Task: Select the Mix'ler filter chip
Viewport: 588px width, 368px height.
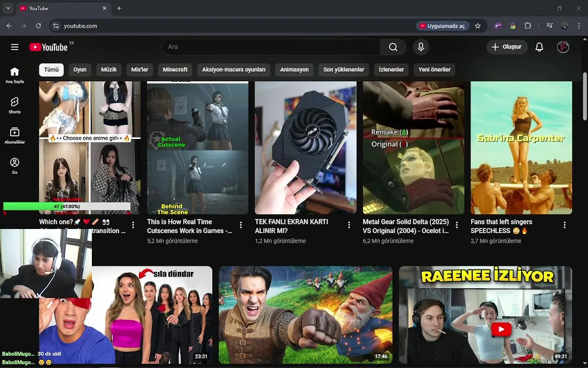Action: click(x=139, y=70)
